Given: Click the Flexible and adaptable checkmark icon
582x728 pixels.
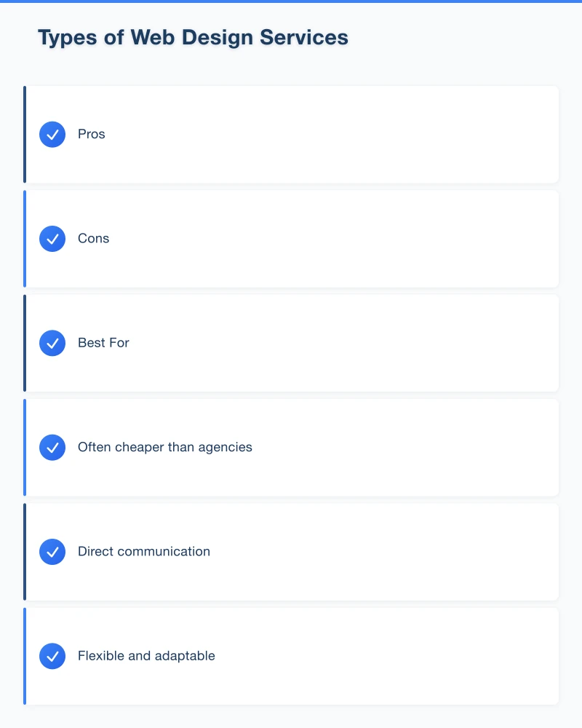Looking at the screenshot, I should click(52, 656).
